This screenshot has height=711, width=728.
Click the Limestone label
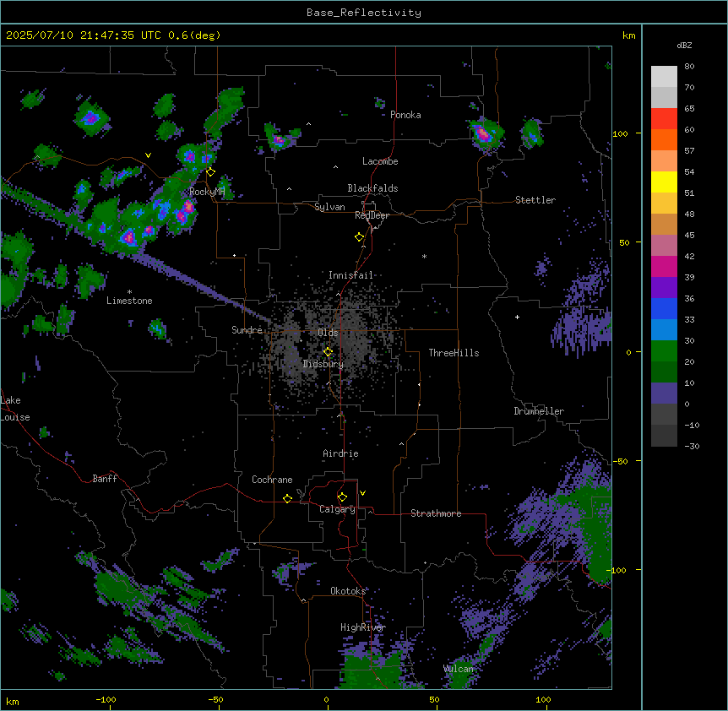click(129, 301)
